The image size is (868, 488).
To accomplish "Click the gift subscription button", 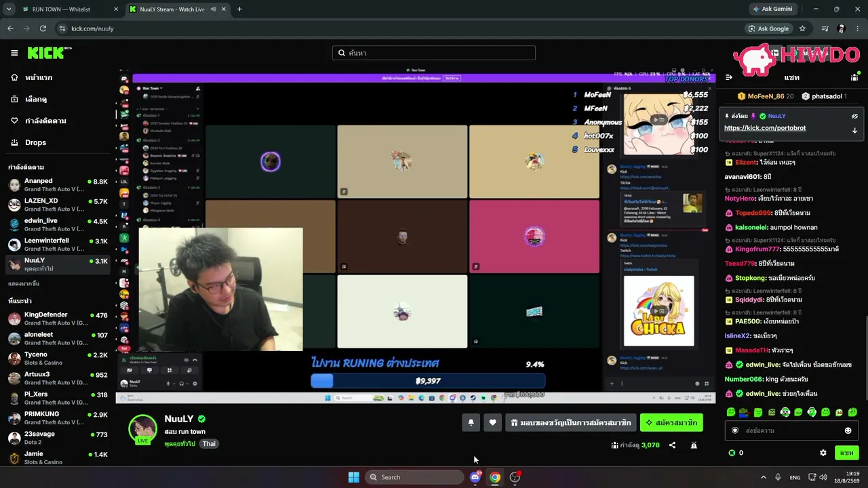I will click(x=571, y=422).
